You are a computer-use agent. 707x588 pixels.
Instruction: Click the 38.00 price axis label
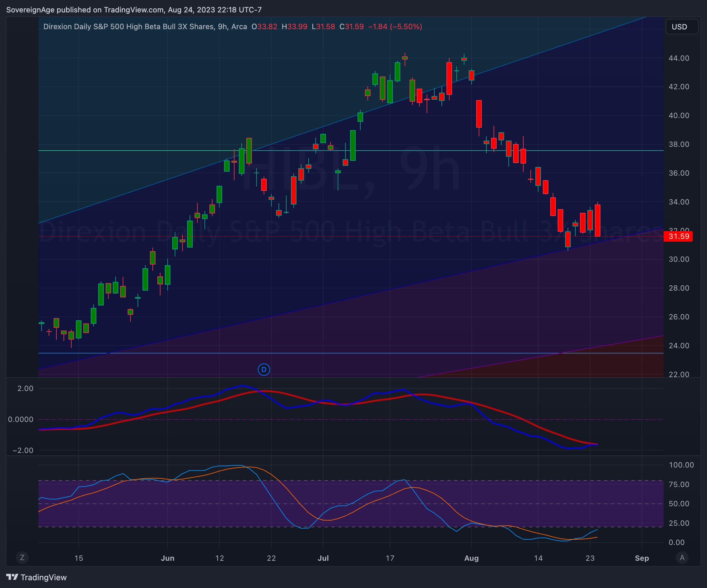pos(679,144)
